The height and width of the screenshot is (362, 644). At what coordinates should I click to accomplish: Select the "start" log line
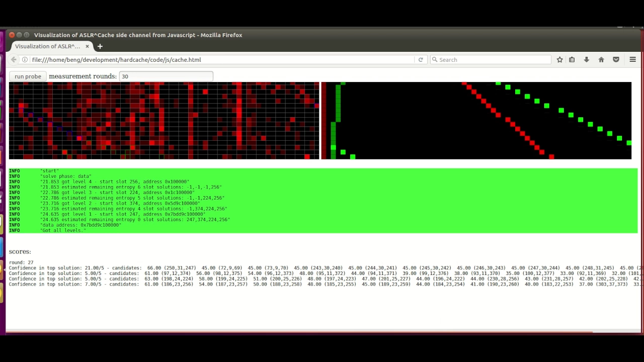[x=323, y=171]
